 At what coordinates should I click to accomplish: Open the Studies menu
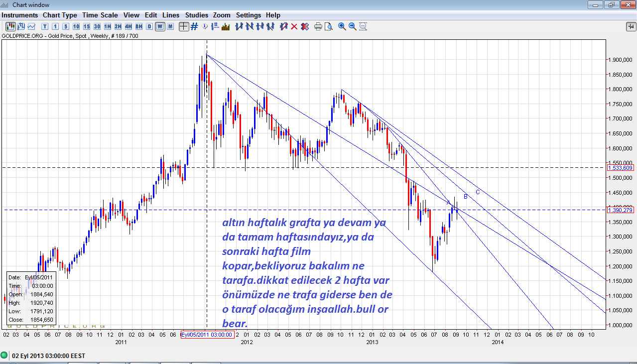pyautogui.click(x=197, y=15)
